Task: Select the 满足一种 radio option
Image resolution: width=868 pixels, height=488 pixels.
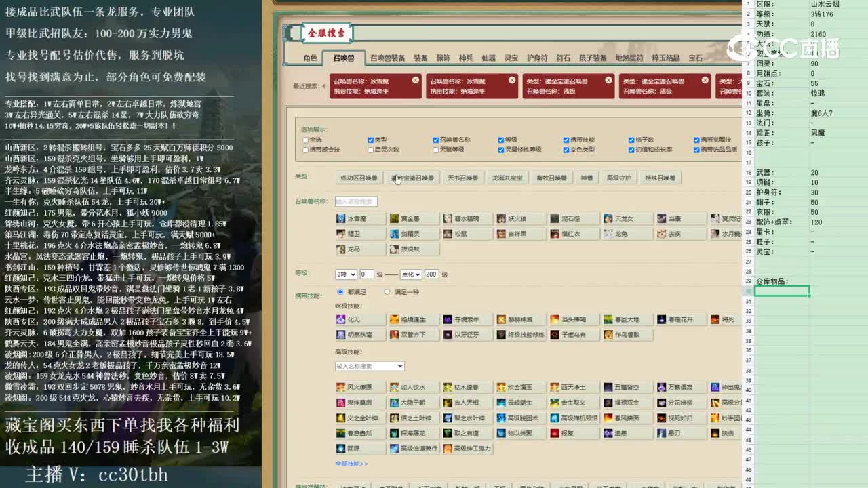Action: click(387, 292)
